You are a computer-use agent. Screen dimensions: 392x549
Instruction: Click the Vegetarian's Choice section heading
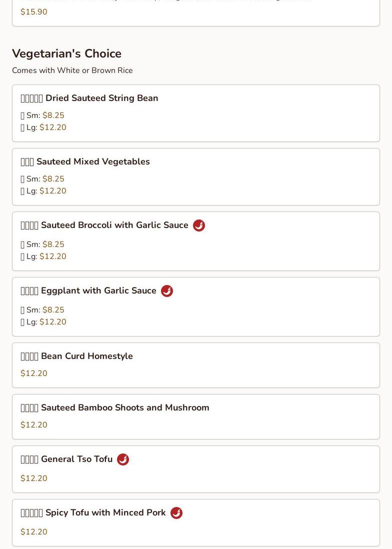coord(66,53)
